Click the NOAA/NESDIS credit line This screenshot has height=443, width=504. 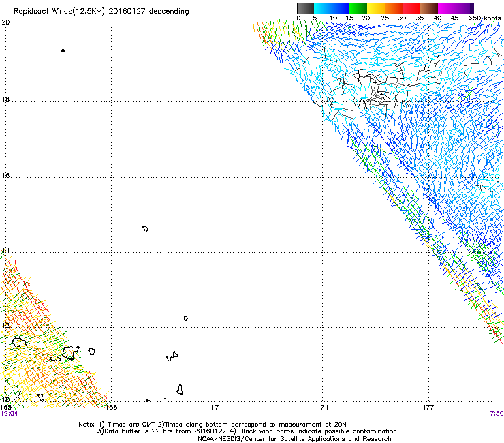(x=294, y=439)
